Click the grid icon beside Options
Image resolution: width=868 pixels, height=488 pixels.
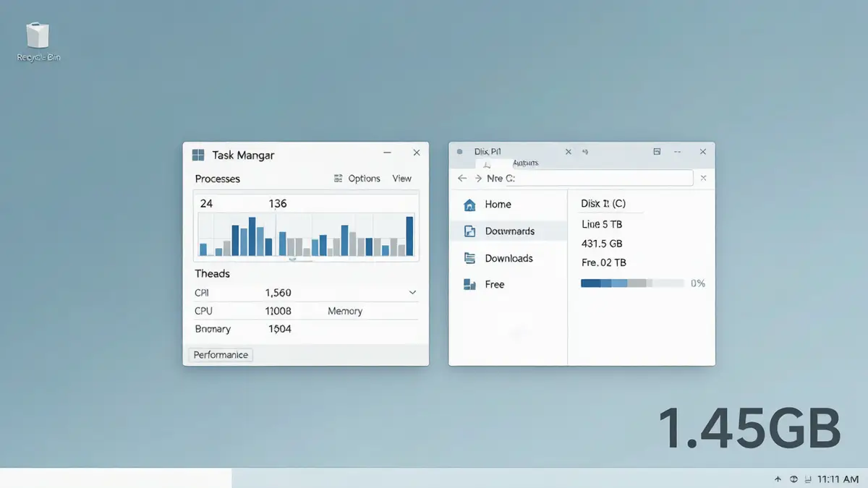coord(338,179)
